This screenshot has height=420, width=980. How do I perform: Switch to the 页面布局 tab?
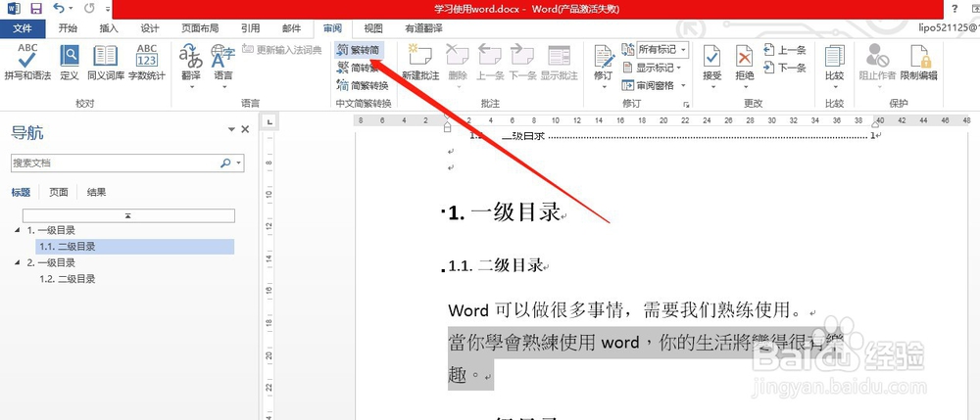[200, 28]
